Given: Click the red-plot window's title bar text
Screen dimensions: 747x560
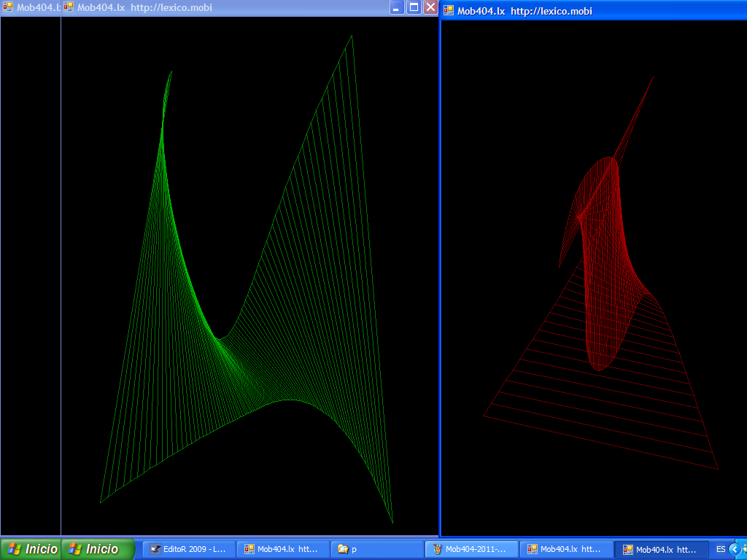Looking at the screenshot, I should coord(525,11).
